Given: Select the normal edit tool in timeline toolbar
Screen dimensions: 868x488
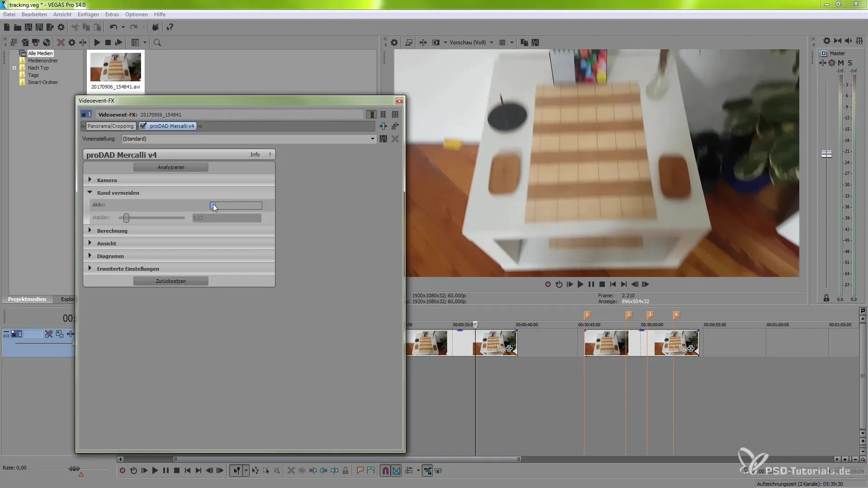Looking at the screenshot, I should (x=236, y=471).
